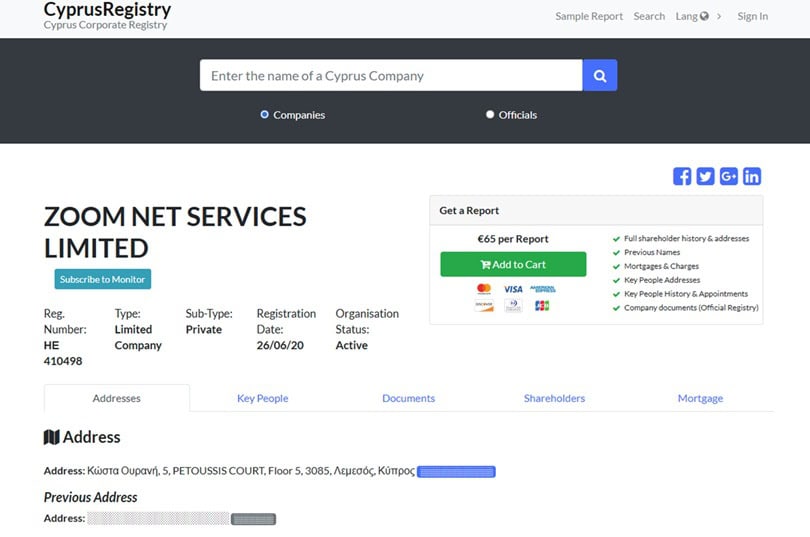This screenshot has width=810, height=537.
Task: Click the Sign In link
Action: click(x=752, y=16)
